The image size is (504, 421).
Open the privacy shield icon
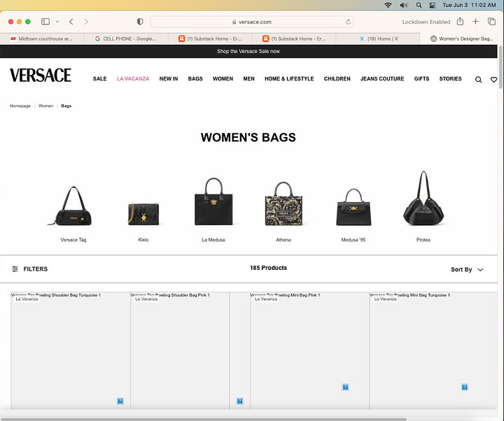click(x=140, y=22)
